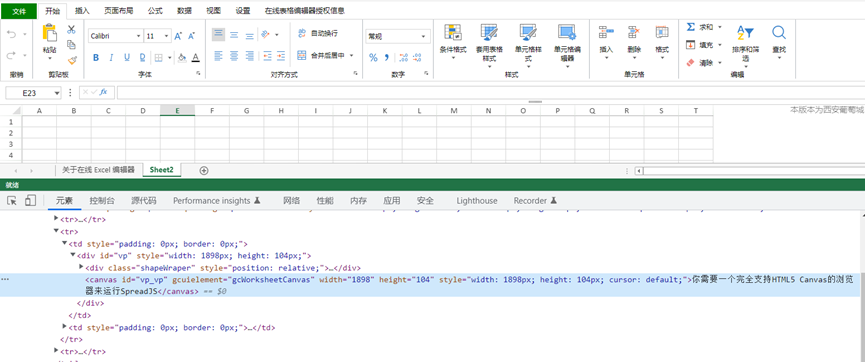Open borders dropdown arrow
The image size is (865, 362).
click(x=170, y=57)
